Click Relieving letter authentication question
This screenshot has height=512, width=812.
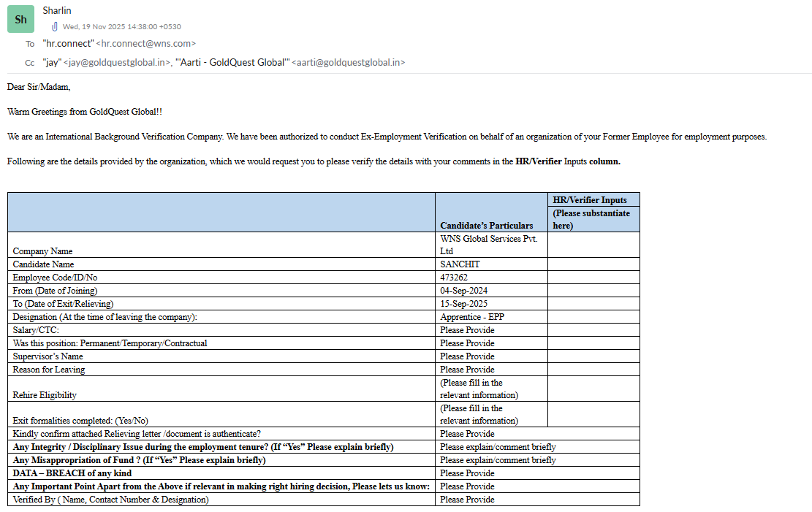137,434
